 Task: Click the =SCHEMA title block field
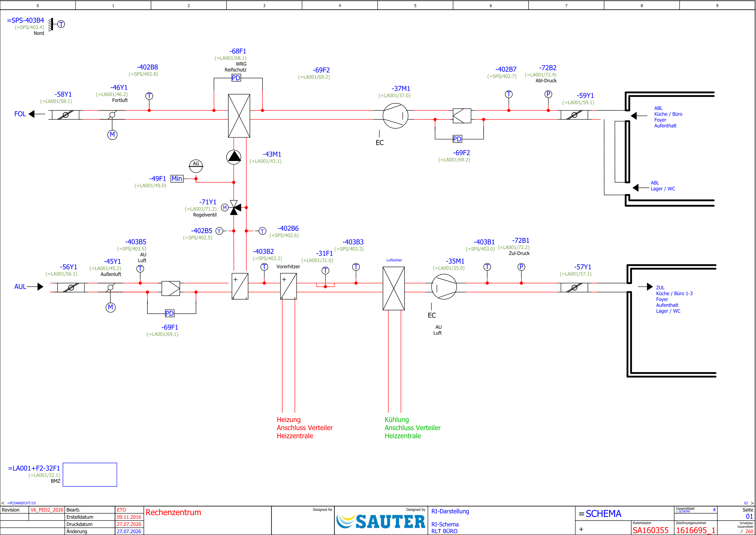coord(600,514)
